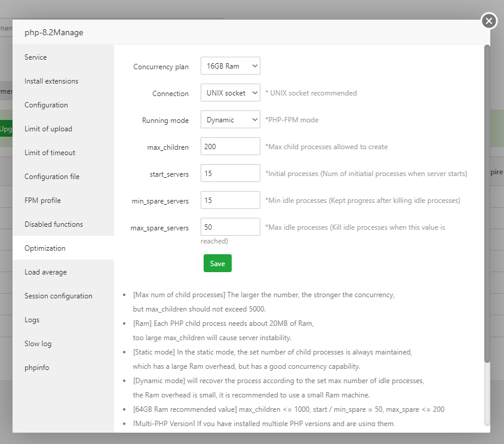The height and width of the screenshot is (444, 504).
Task: Open the Service tab
Action: pyautogui.click(x=36, y=57)
